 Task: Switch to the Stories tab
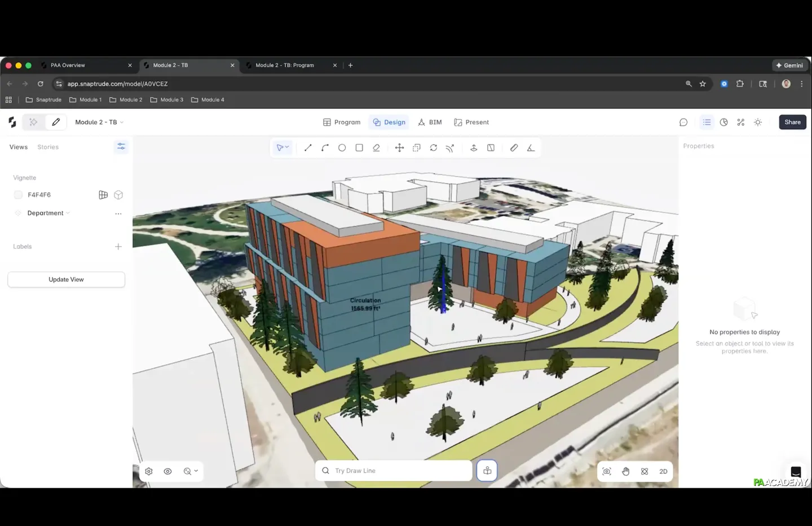pos(48,147)
